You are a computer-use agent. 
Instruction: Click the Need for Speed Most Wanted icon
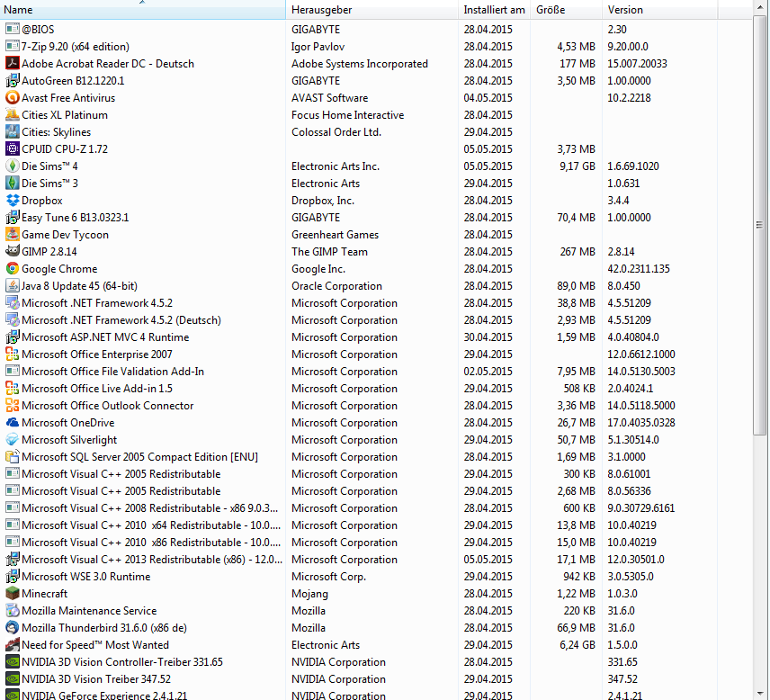coord(13,644)
